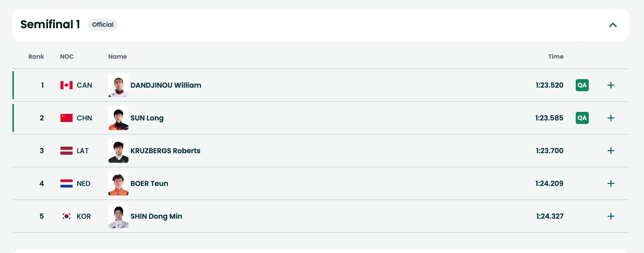Open the SHIN Dong Min athlete name link
Screen dimensions: 644x253
(156, 216)
